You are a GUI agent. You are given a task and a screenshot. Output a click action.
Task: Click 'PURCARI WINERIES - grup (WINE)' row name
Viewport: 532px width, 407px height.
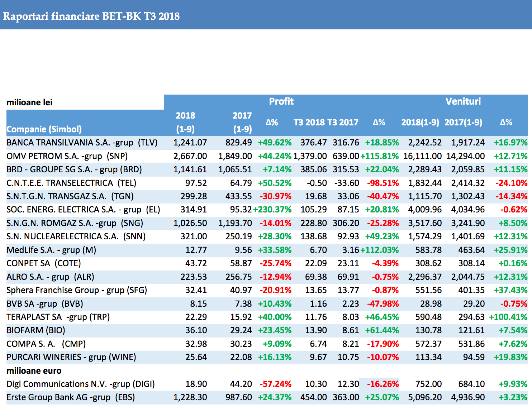coord(71,357)
